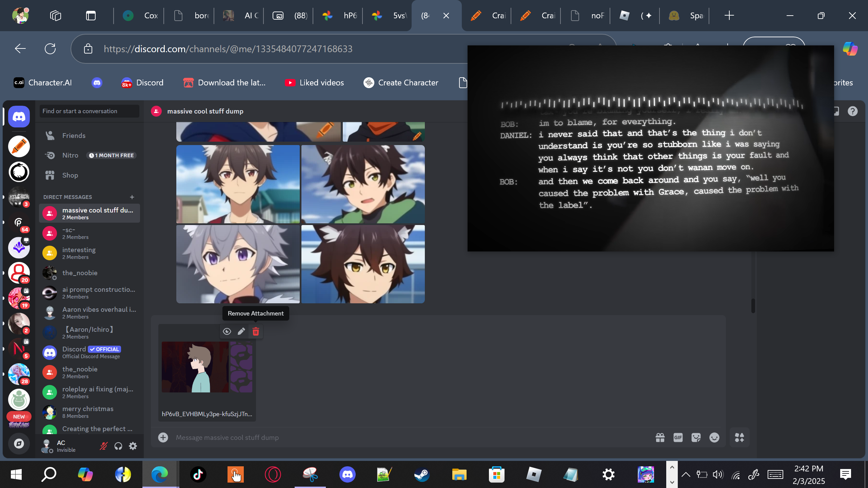
Task: Open Nitro page in sidebar
Action: [90, 155]
